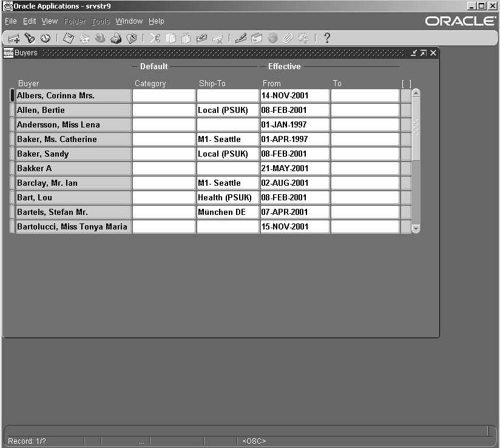Image resolution: width=500 pixels, height=448 pixels.
Task: Click flexfield box for Albers, Corinna row
Action: (405, 95)
